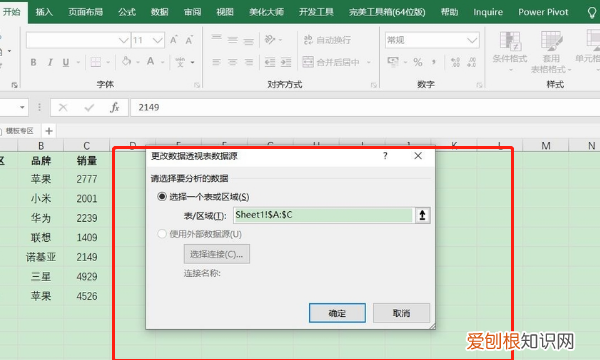600x360 pixels.
Task: Align text to vertical middle
Action: coord(233,39)
